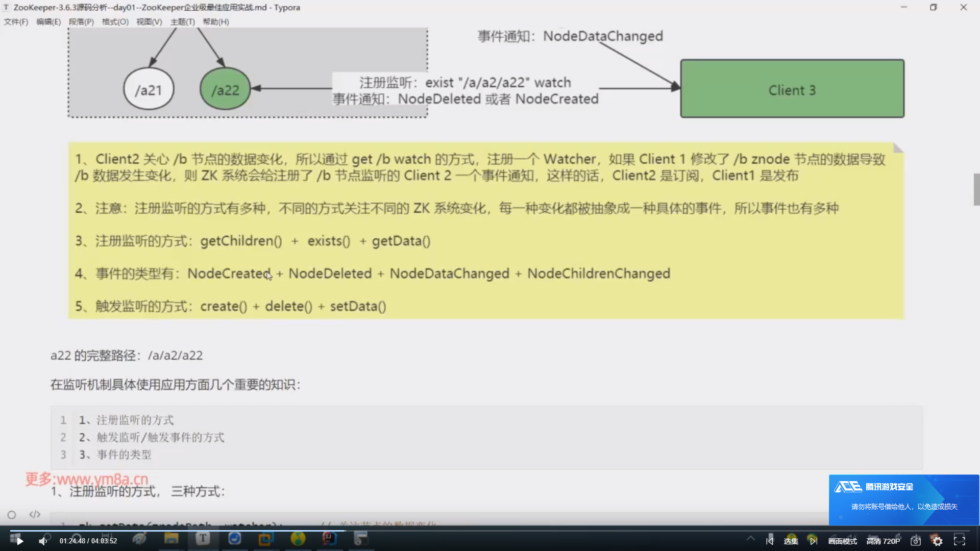The width and height of the screenshot is (980, 551).
Task: Open the 格式(O) menu
Action: (x=115, y=22)
